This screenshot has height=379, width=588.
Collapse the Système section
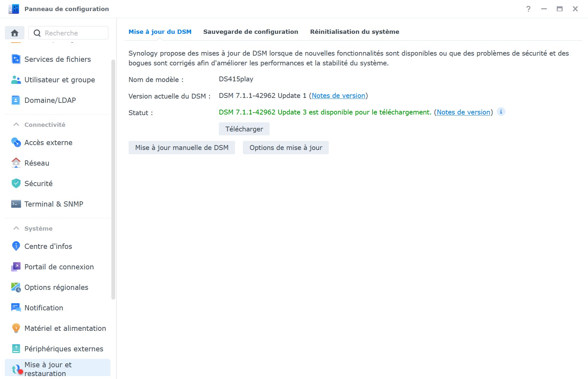16,228
